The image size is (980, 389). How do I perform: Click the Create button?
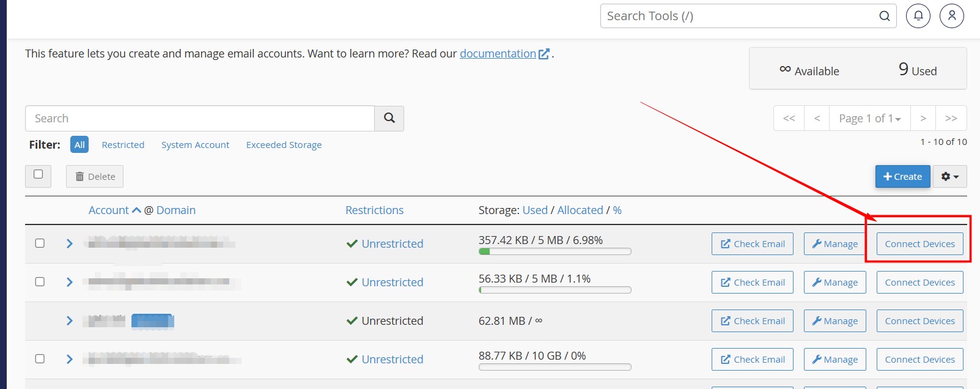coord(902,176)
